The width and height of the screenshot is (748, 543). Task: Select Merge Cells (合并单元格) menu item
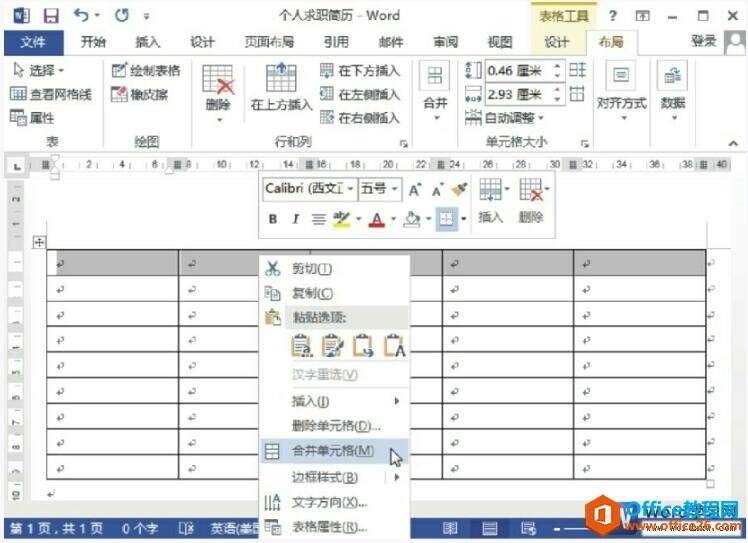[x=335, y=451]
